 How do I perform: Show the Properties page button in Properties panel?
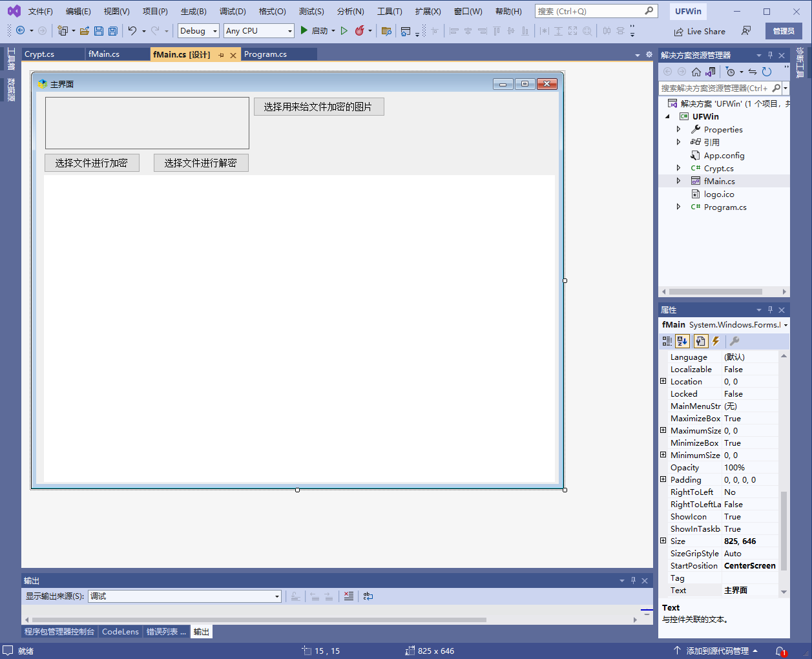coord(701,341)
